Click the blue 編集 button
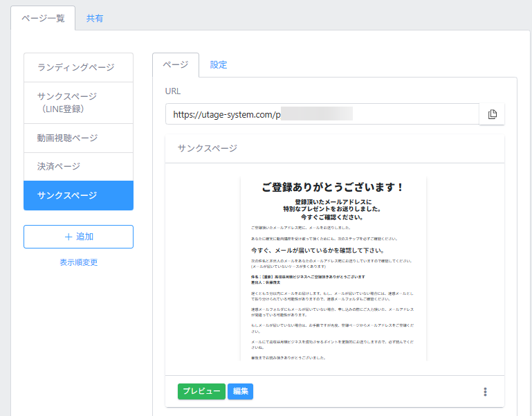This screenshot has height=416, width=532. 240,392
